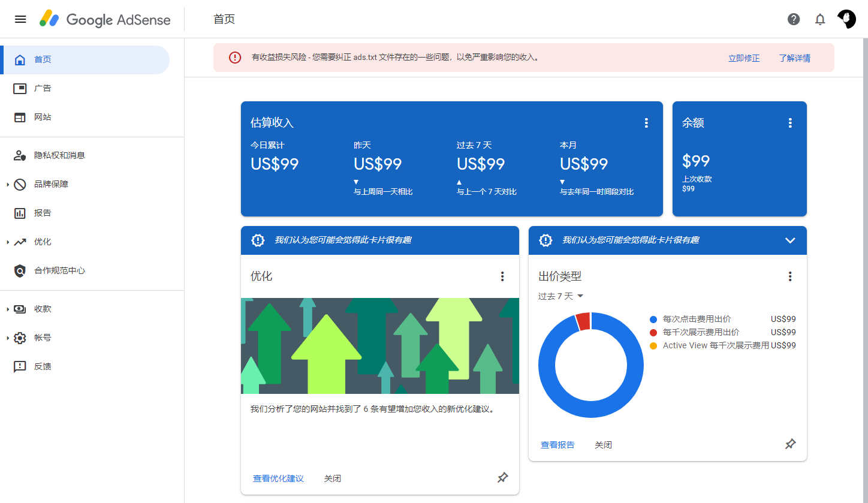Select 报告 in the sidebar
Image resolution: width=868 pixels, height=503 pixels.
pos(43,213)
